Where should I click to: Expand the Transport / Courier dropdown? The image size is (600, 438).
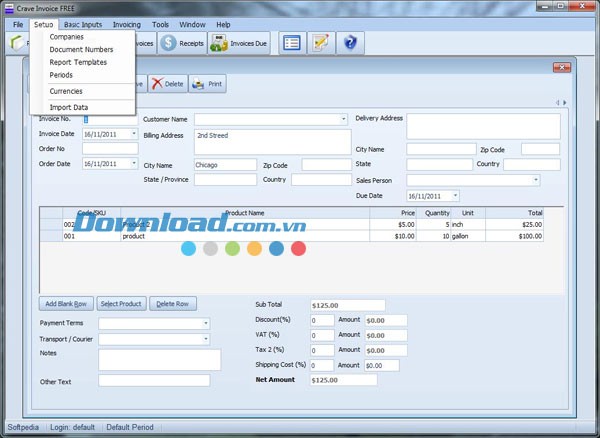(x=205, y=339)
